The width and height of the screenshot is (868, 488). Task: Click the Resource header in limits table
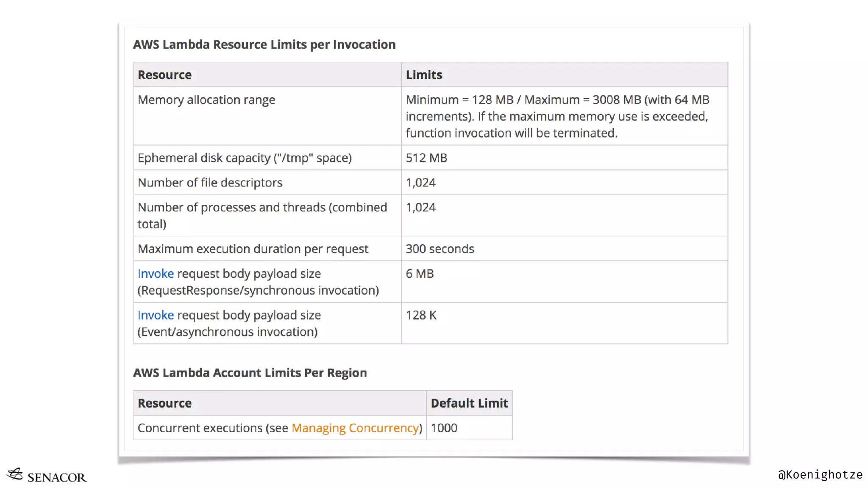(164, 75)
